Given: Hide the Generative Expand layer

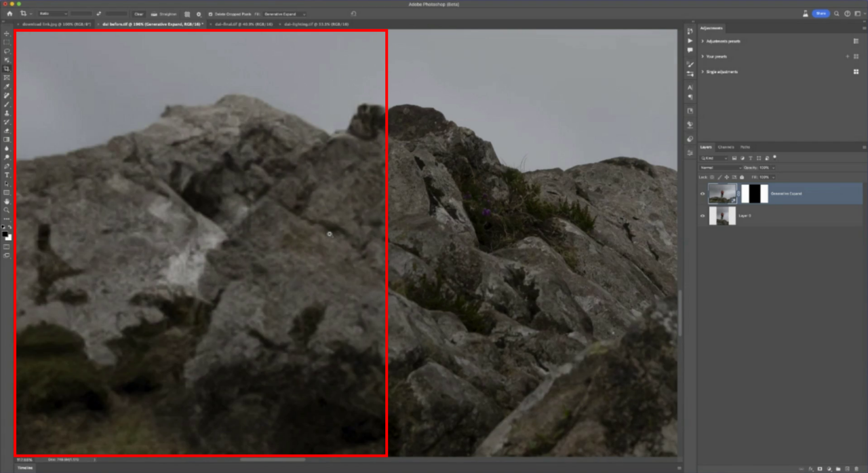Looking at the screenshot, I should 703,194.
